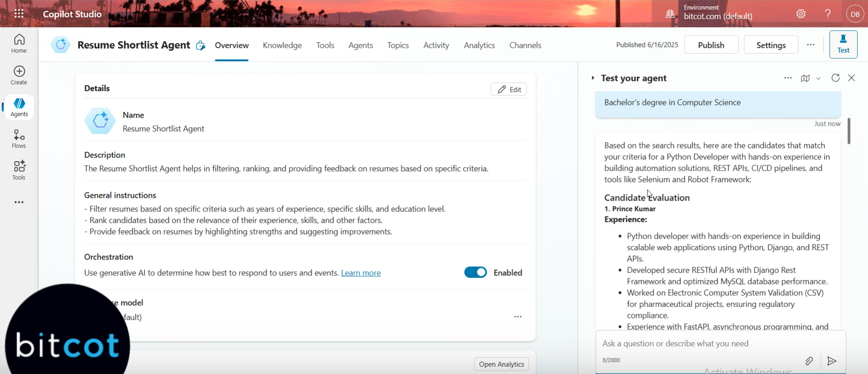Refresh the test conversation

(835, 78)
